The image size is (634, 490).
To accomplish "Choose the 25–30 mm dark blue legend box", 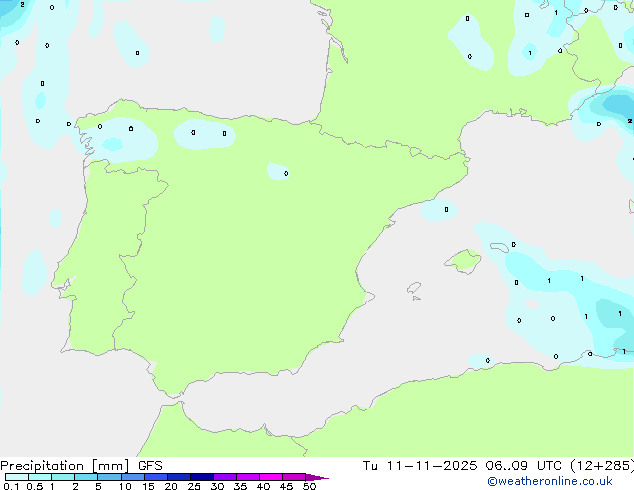I will tap(202, 477).
